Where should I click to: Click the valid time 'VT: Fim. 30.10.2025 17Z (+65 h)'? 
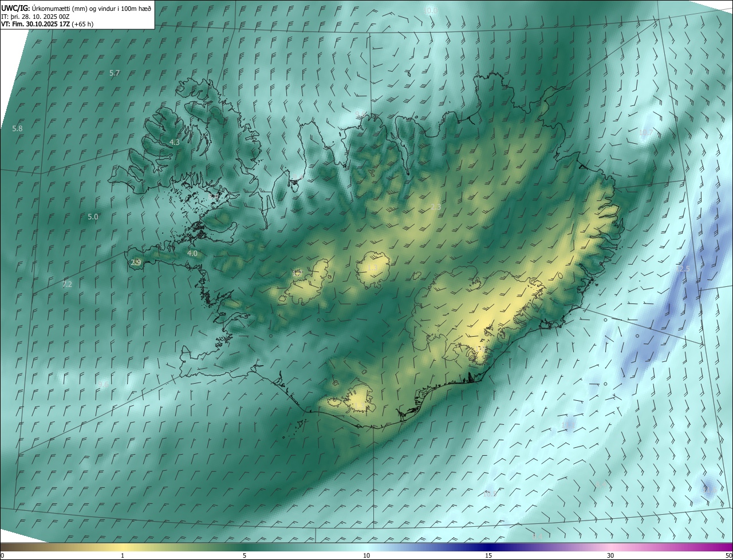[48, 24]
